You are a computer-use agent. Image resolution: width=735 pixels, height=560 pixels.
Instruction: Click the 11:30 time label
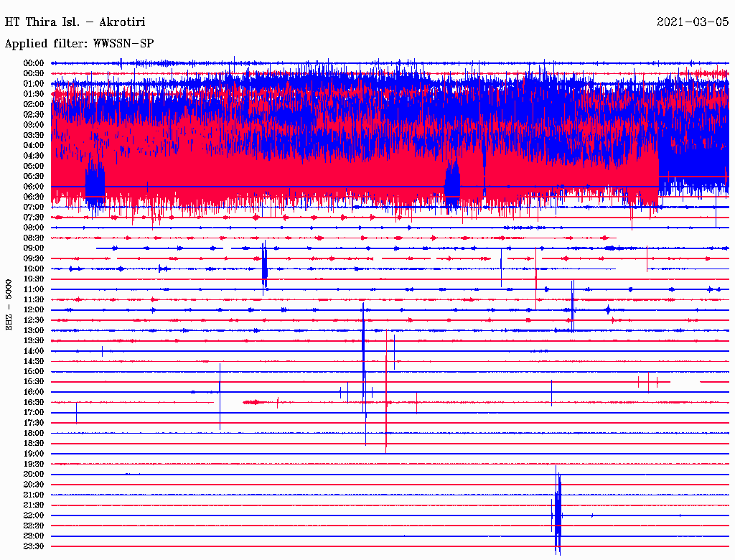(x=34, y=299)
